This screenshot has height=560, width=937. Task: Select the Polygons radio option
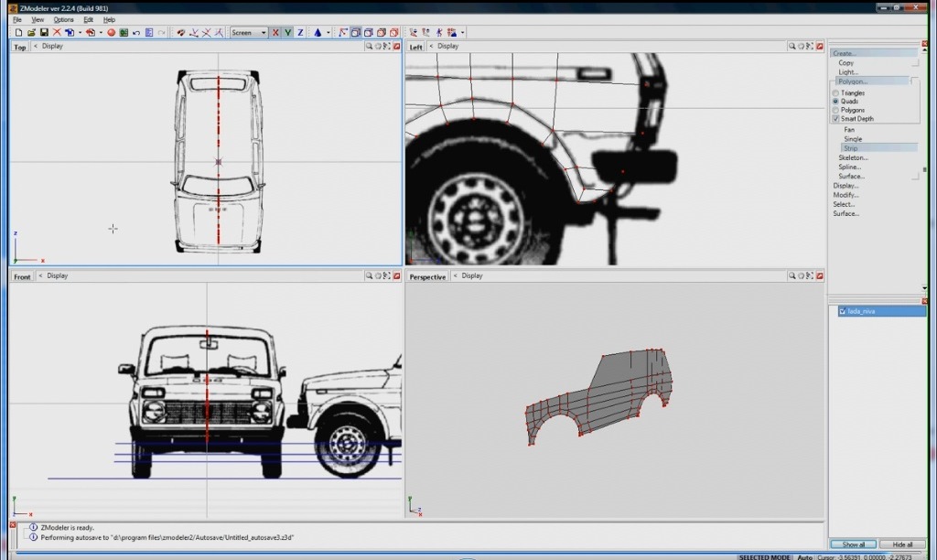coord(835,110)
